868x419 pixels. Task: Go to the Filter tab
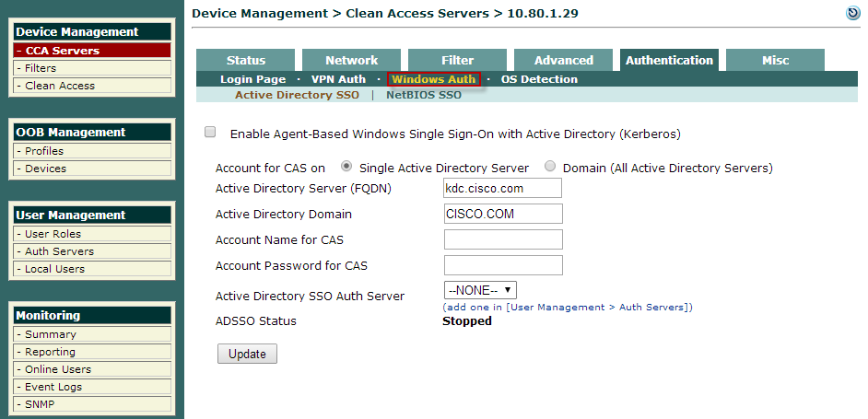pyautogui.click(x=457, y=61)
